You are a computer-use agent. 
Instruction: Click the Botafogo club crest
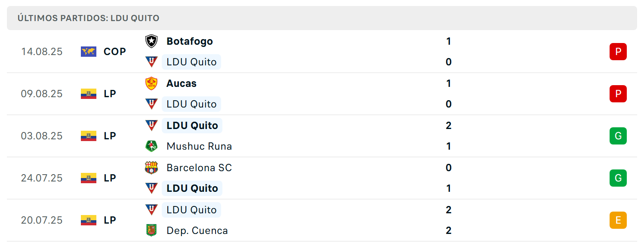tap(151, 41)
